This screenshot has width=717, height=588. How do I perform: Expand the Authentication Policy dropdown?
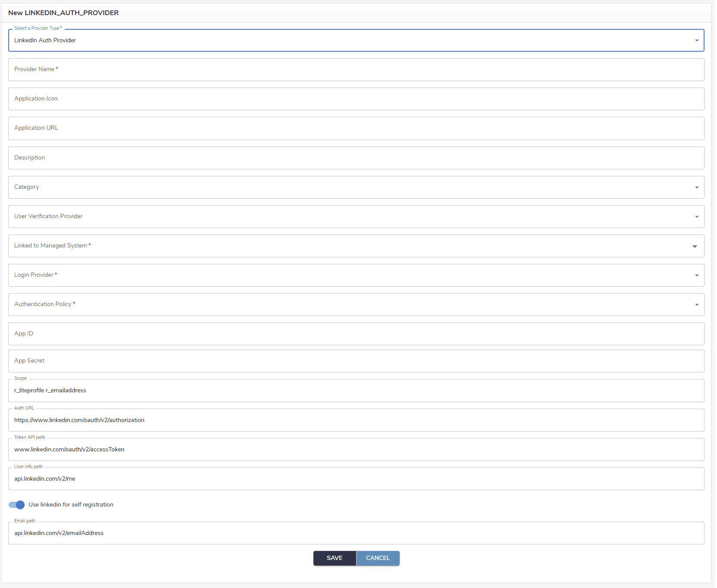(x=356, y=305)
